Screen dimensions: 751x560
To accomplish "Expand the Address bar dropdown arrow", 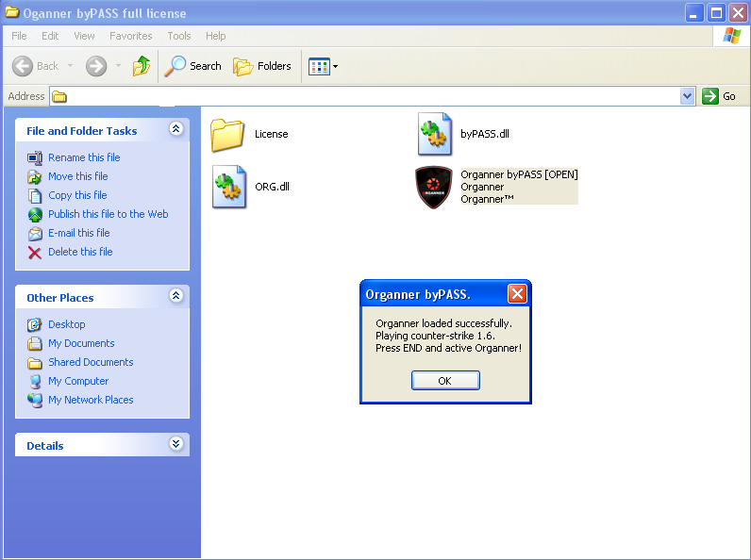I will pyautogui.click(x=687, y=96).
